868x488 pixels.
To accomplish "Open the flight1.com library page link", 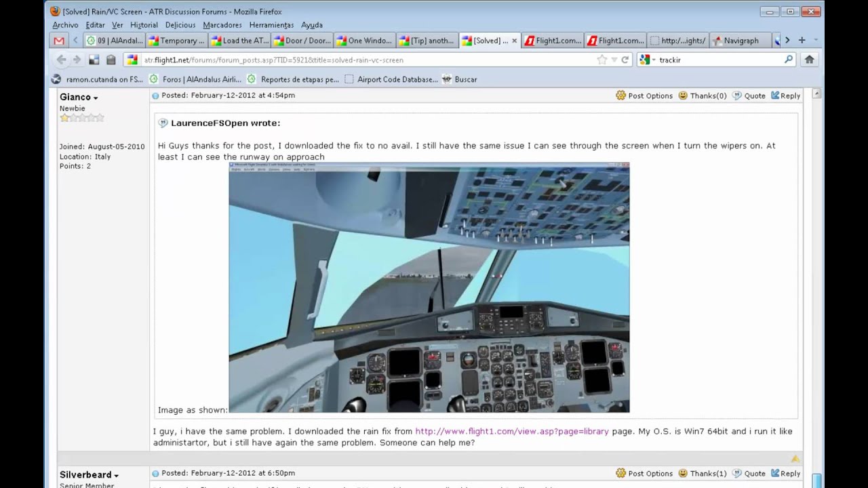I will click(512, 431).
